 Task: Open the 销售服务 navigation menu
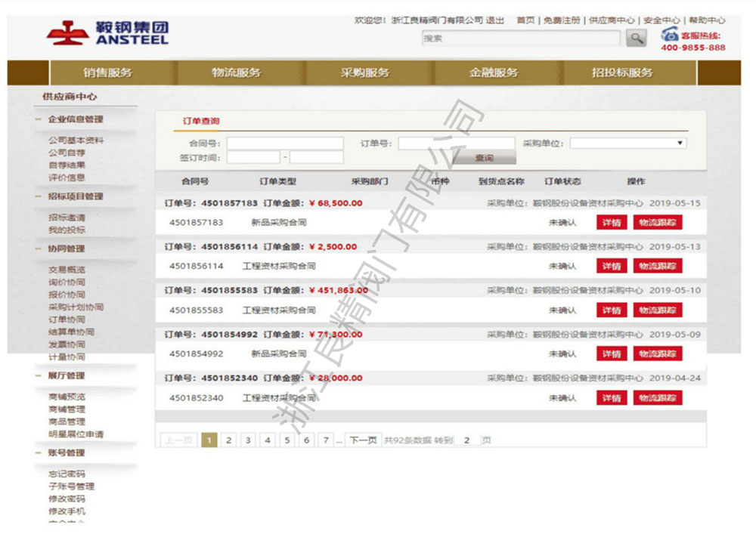click(107, 73)
